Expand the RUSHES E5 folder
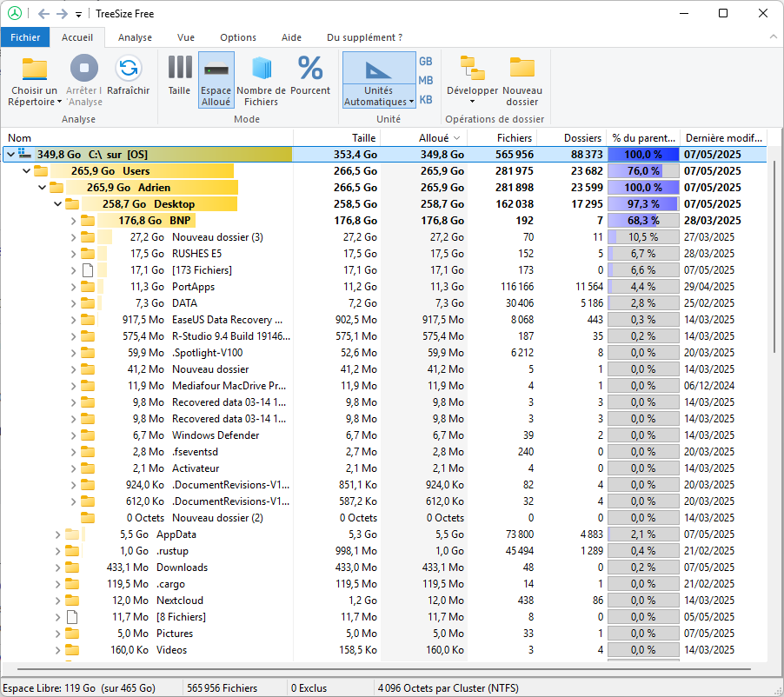The height and width of the screenshot is (697, 784). [73, 254]
